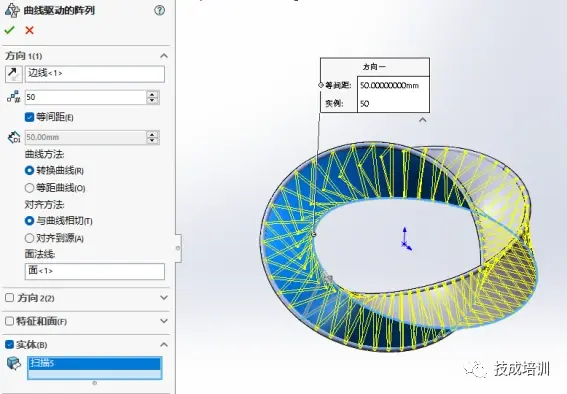Enable the 方向 2(2) checkbox
Screen dimensions: 567x394
click(10, 298)
